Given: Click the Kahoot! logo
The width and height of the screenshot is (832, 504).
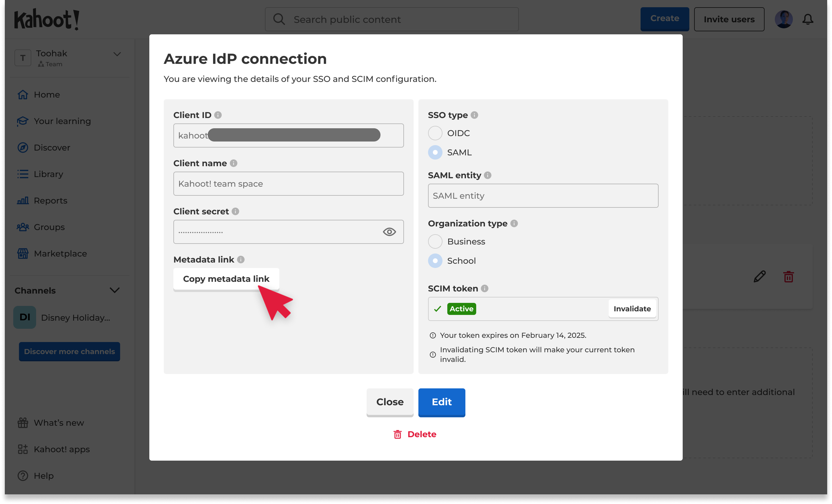Looking at the screenshot, I should 47,19.
